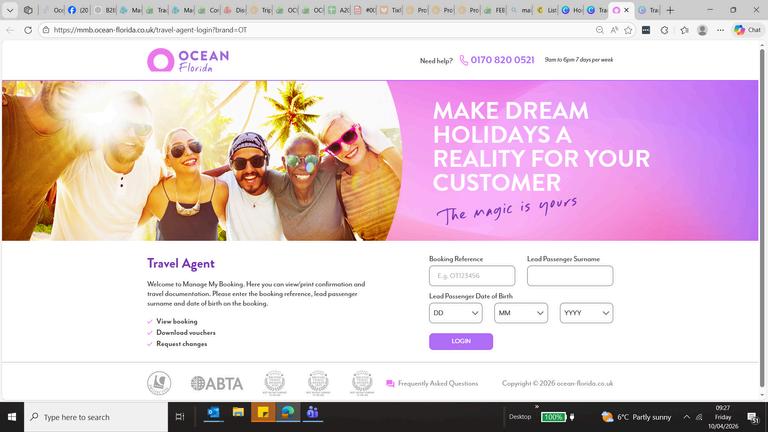768x432 pixels.
Task: Click the ABTA logo in footer
Action: coord(217,384)
